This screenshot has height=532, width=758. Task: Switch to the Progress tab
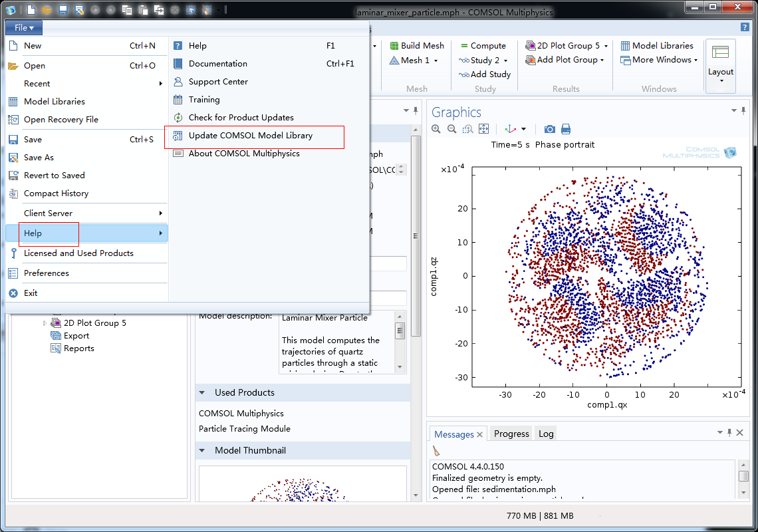[x=511, y=434]
